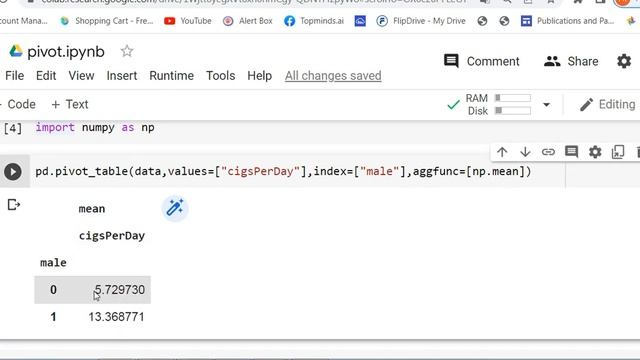Click the magic wand table icon
640x360 pixels.
tap(175, 208)
